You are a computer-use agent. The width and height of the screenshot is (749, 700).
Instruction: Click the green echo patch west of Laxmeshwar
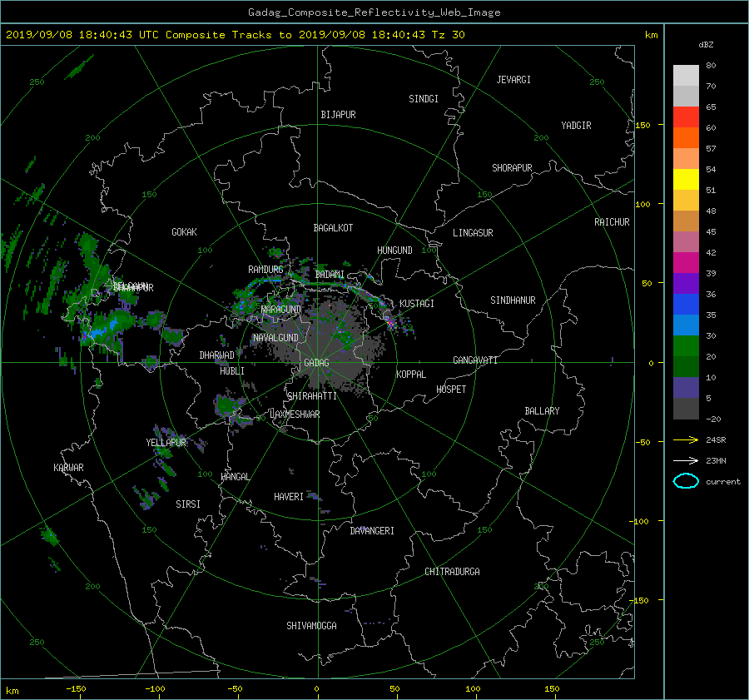tap(226, 405)
